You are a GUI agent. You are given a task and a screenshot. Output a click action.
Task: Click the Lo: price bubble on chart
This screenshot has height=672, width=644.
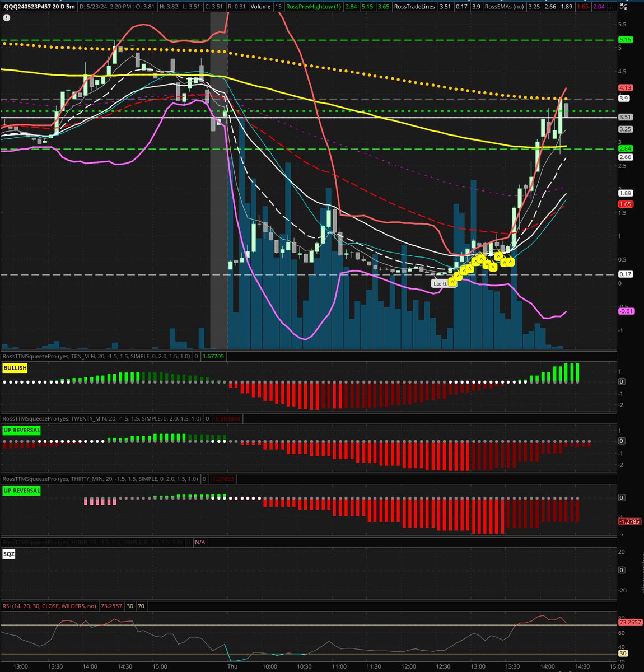[440, 284]
